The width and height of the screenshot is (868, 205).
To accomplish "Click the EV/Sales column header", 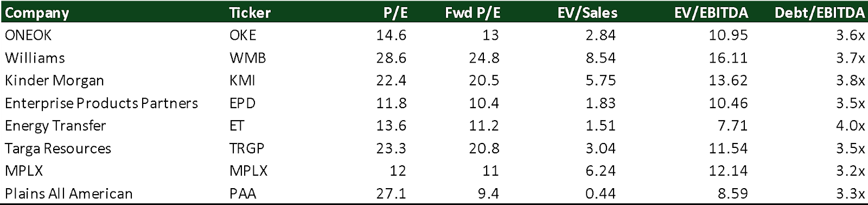I will (587, 13).
